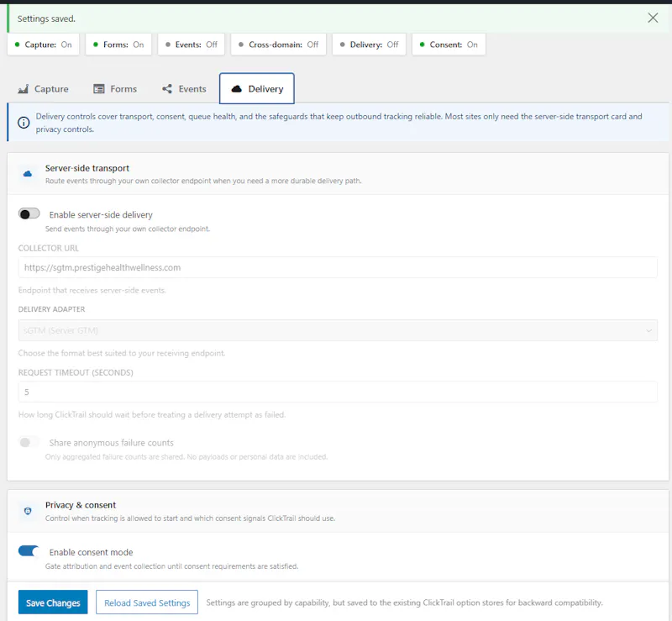
Task: Click the Consent: On status chip
Action: pos(449,45)
